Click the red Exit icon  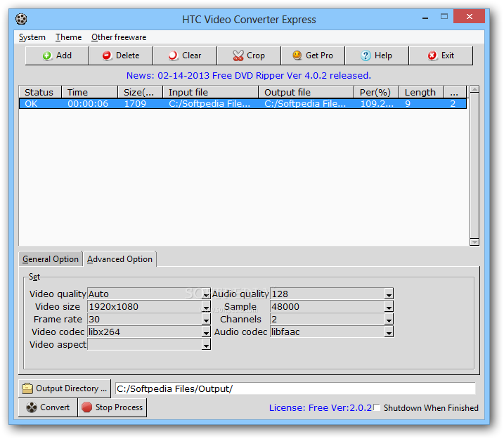click(x=432, y=55)
